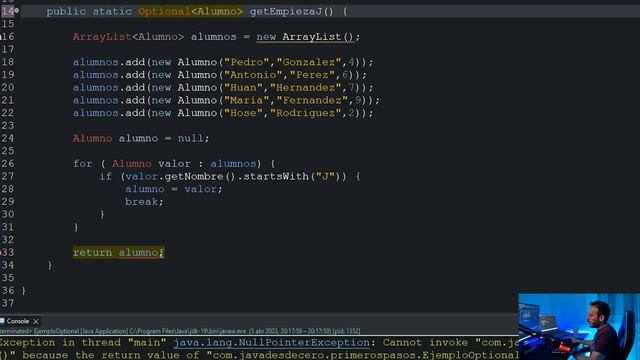Click the Optional<Alumno> return type
Image resolution: width=640 pixels, height=360 pixels.
pyautogui.click(x=191, y=11)
